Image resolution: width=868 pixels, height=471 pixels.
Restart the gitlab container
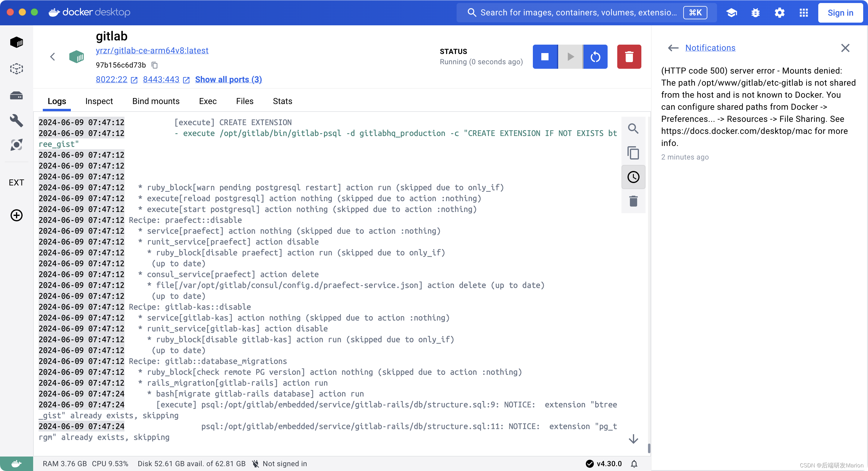click(595, 57)
